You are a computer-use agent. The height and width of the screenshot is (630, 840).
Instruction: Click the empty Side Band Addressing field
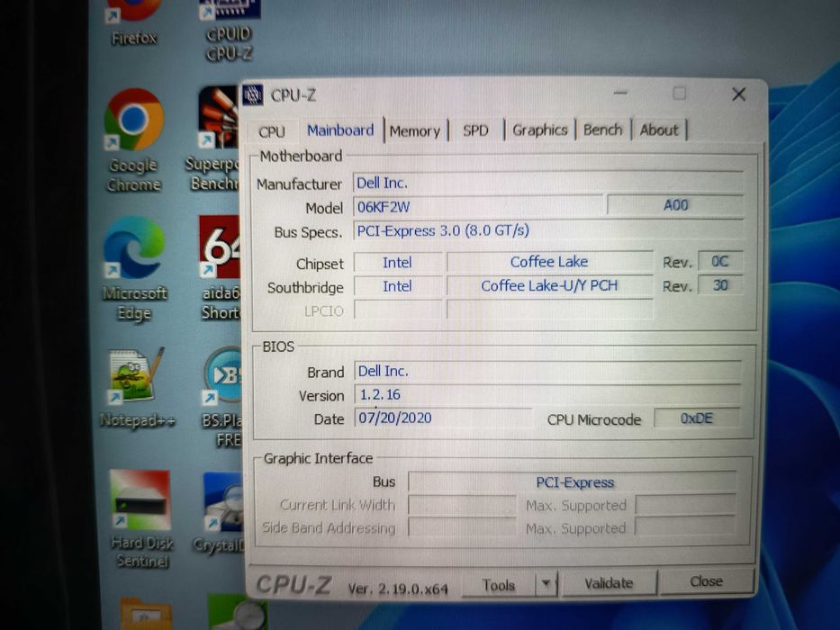462,527
